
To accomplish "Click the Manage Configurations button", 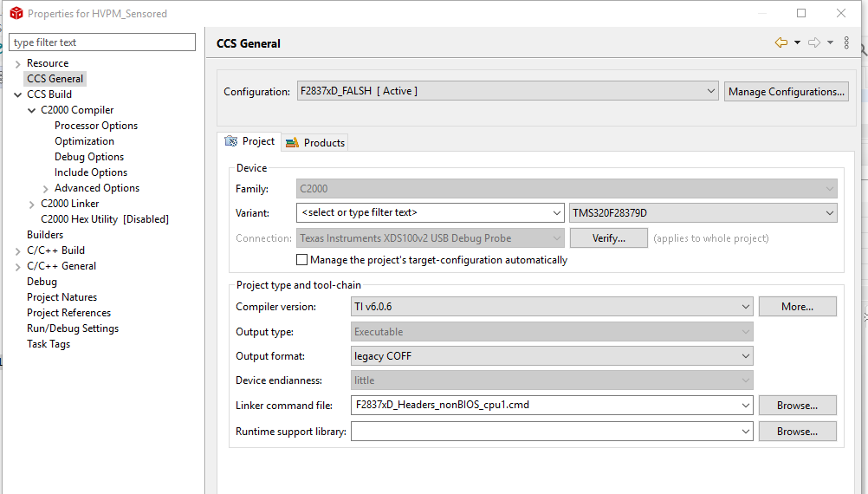I will pos(786,91).
